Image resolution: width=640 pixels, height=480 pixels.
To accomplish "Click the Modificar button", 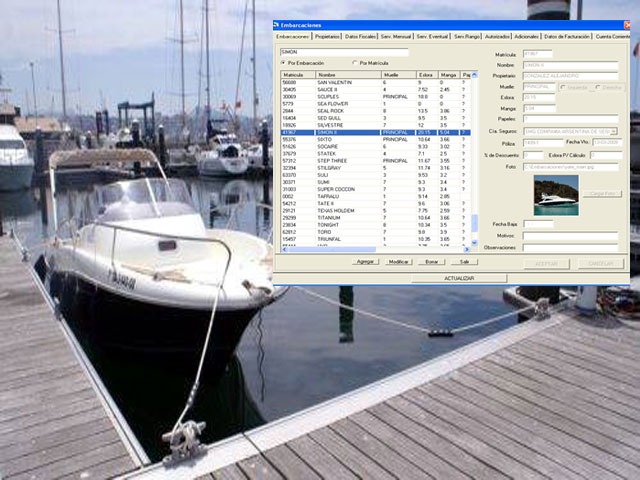I will (x=399, y=261).
